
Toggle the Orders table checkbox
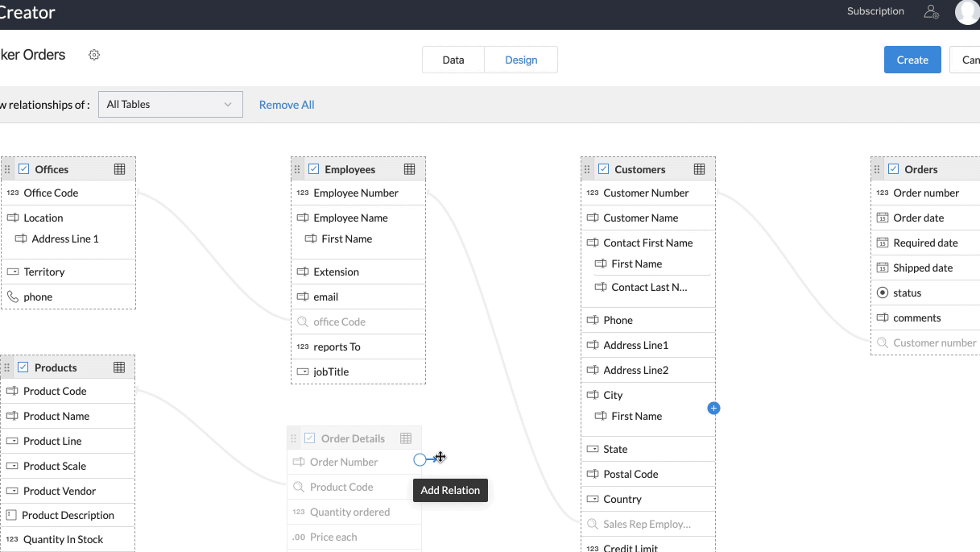pyautogui.click(x=893, y=169)
